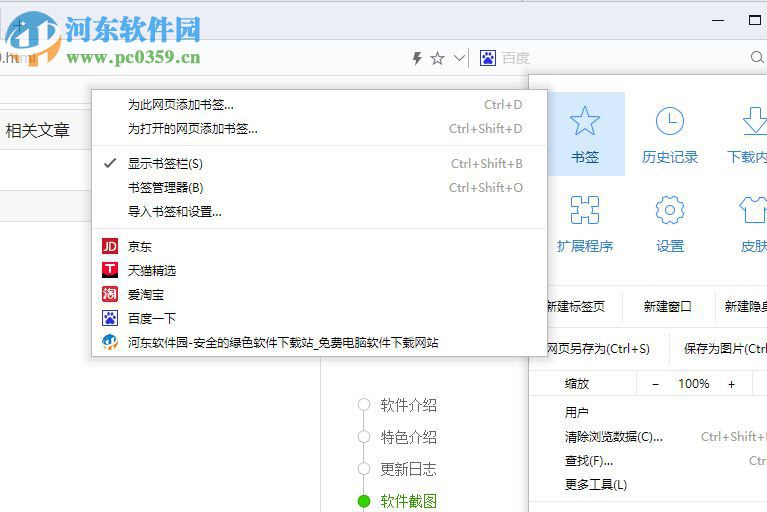
Task: Open the 书签 star icon panel
Action: (585, 134)
